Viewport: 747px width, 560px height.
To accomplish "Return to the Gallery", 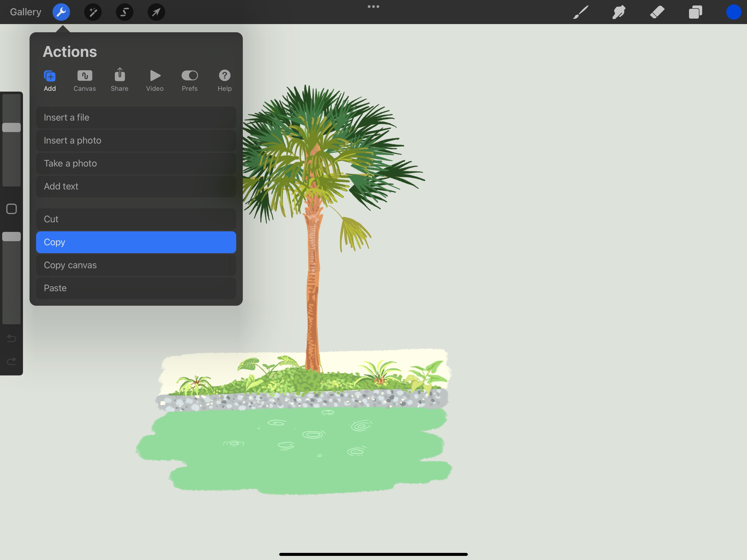I will click(25, 12).
